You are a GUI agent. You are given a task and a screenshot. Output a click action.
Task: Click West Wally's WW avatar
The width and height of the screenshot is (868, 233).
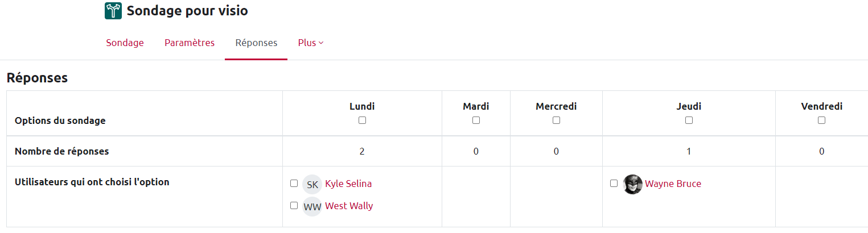click(312, 206)
